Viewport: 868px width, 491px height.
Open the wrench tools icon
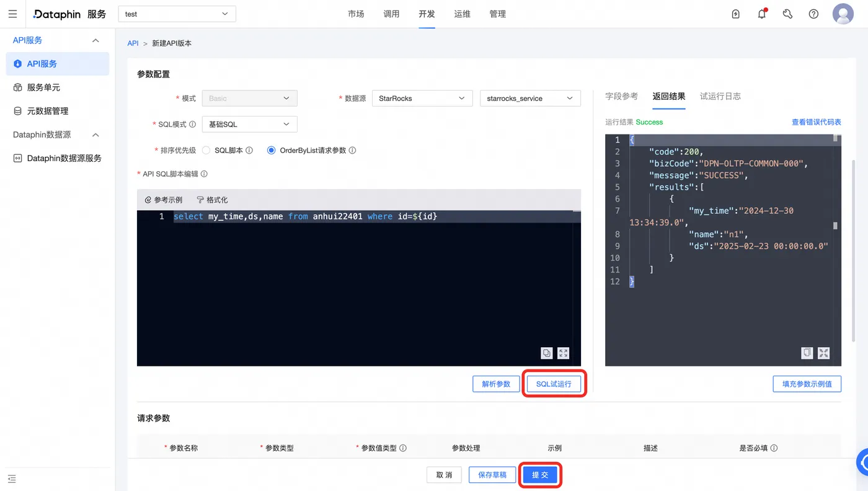[x=787, y=14]
